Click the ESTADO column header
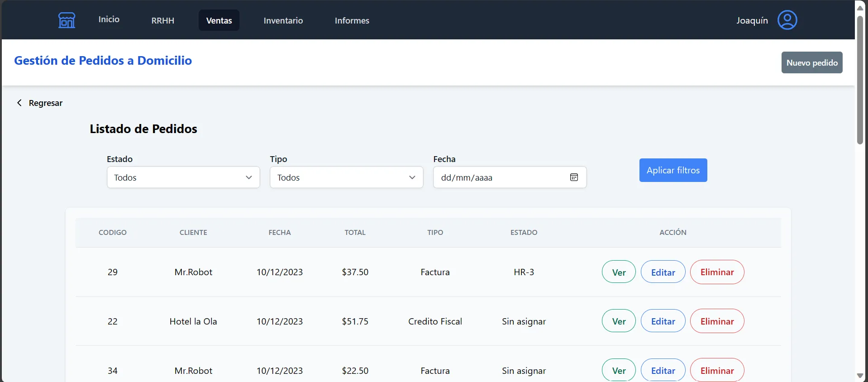This screenshot has height=382, width=868. click(524, 232)
